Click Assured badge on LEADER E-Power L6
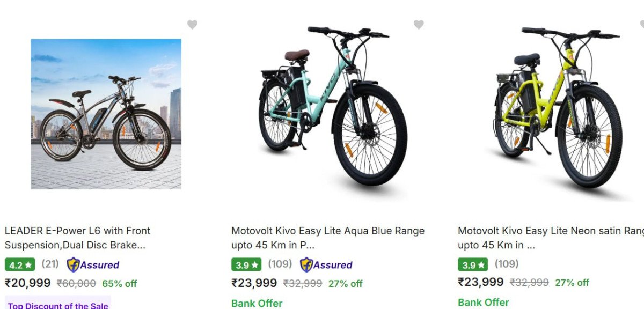 93,264
